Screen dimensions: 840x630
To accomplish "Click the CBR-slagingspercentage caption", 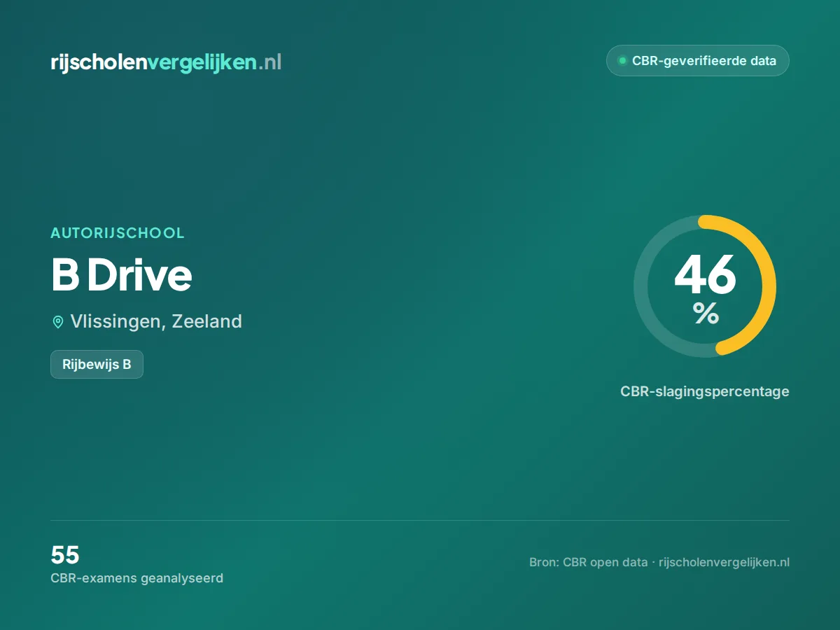I will (x=705, y=391).
